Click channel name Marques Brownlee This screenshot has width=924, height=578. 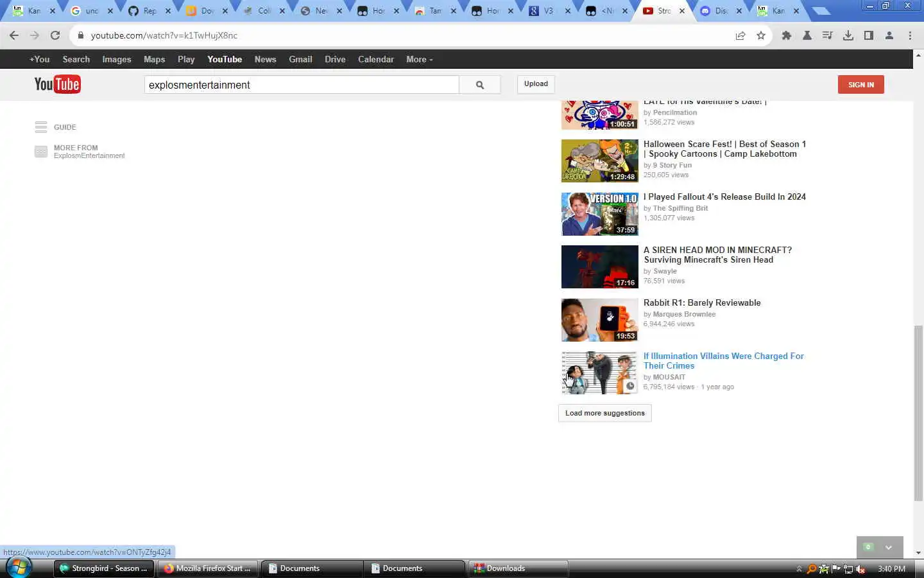point(684,314)
